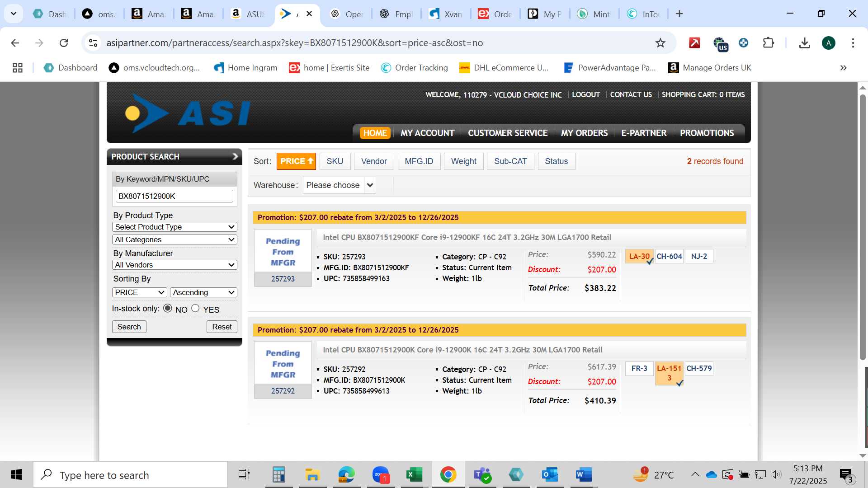This screenshot has width=868, height=488.
Task: Open Windows Start menu
Action: [16, 475]
